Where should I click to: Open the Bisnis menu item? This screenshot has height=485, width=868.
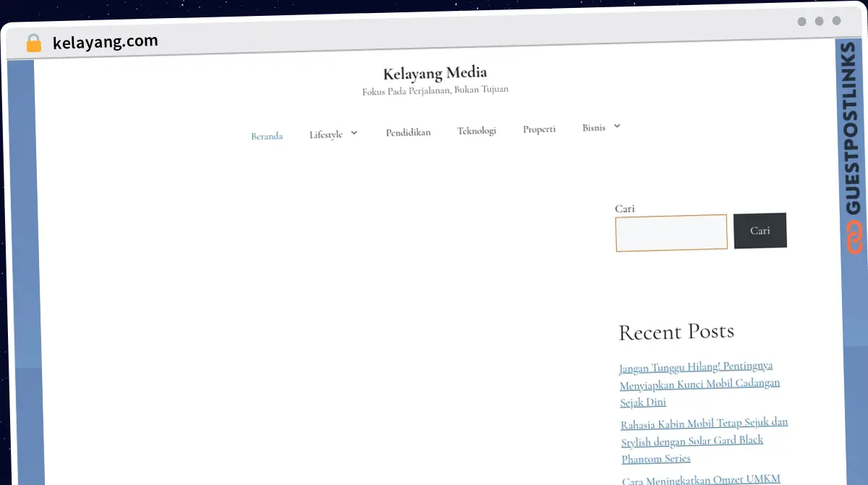pos(594,127)
